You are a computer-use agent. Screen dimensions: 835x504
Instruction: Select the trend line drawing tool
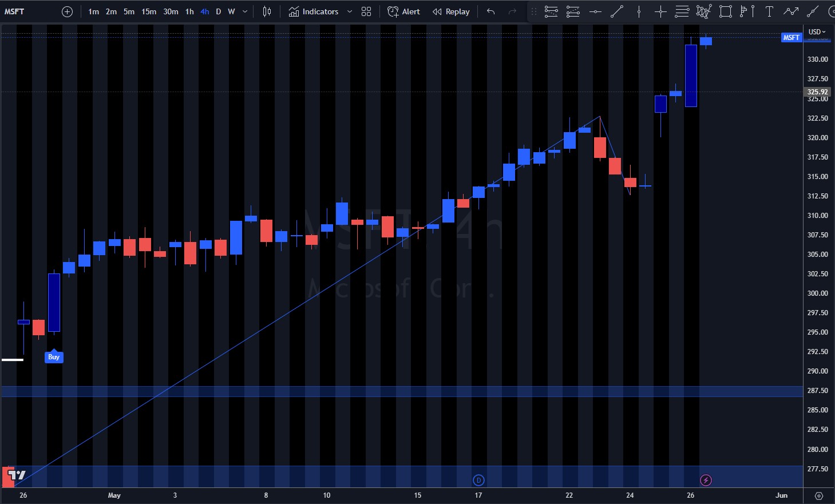(616, 11)
